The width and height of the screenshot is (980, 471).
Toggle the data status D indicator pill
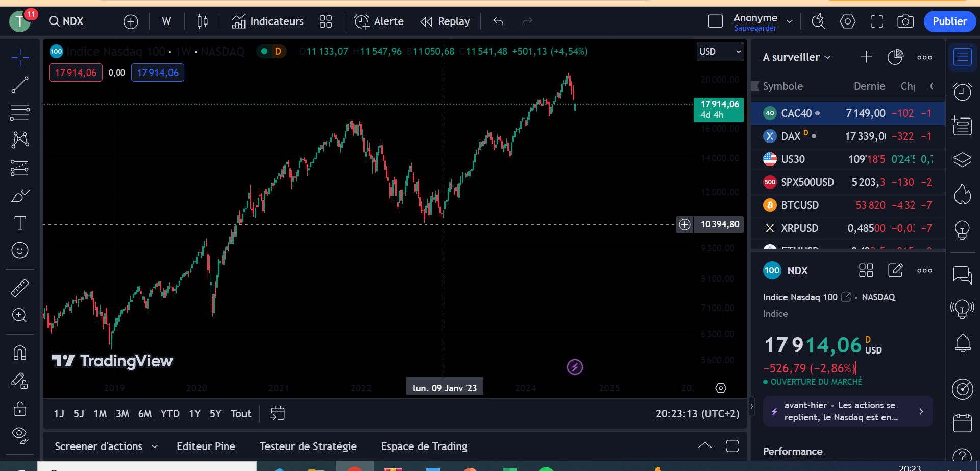[271, 51]
